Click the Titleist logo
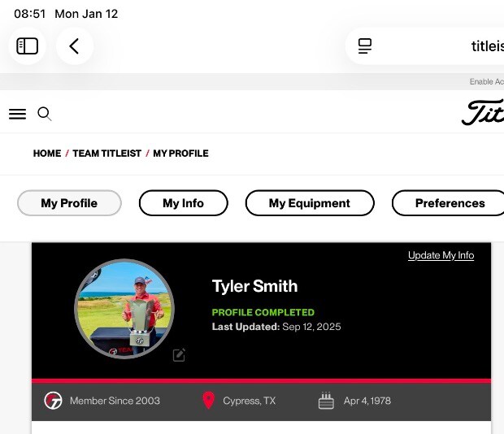The width and height of the screenshot is (504, 434). pyautogui.click(x=483, y=113)
